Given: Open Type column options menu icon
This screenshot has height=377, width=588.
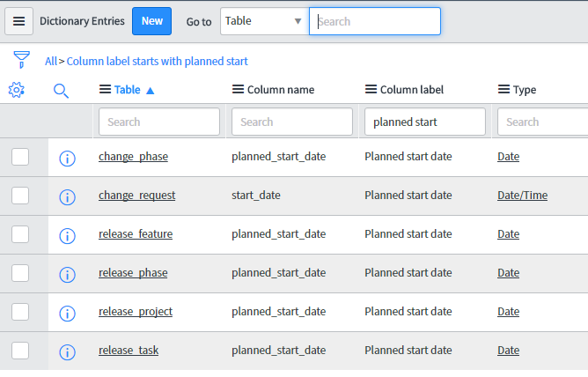Looking at the screenshot, I should (503, 89).
